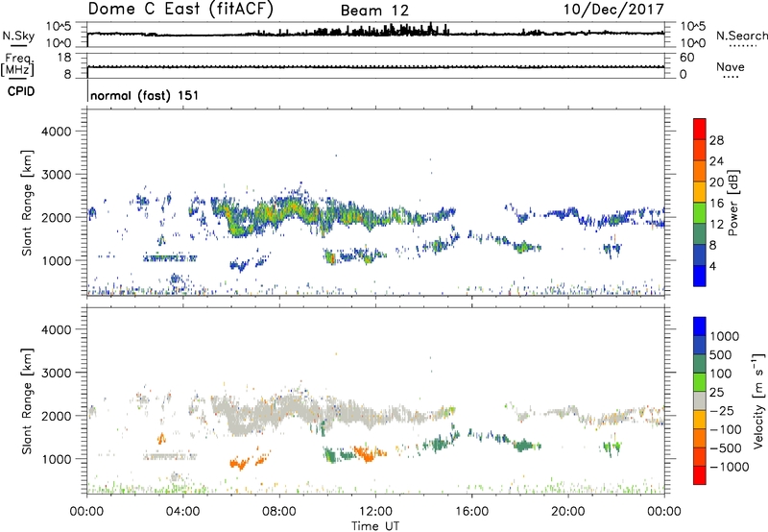This screenshot has height=532, width=768.
Task: Click the gray band of velocity colorbar
Action: pyautogui.click(x=700, y=401)
